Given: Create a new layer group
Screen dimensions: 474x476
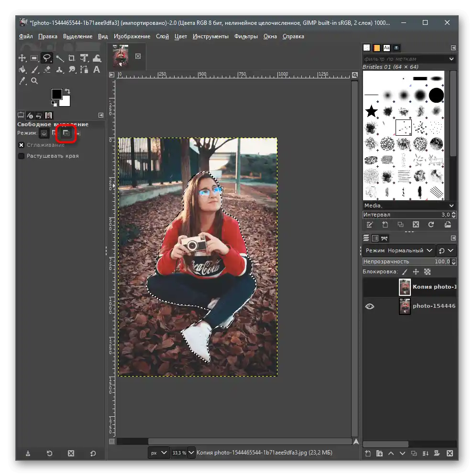Looking at the screenshot, I should tap(379, 453).
